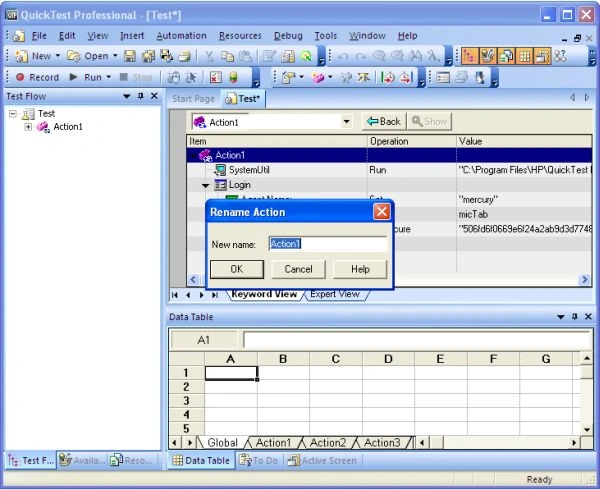Click the Insert Call to Action icon
Screen dimensions: 600x490
pyautogui.click(x=318, y=78)
